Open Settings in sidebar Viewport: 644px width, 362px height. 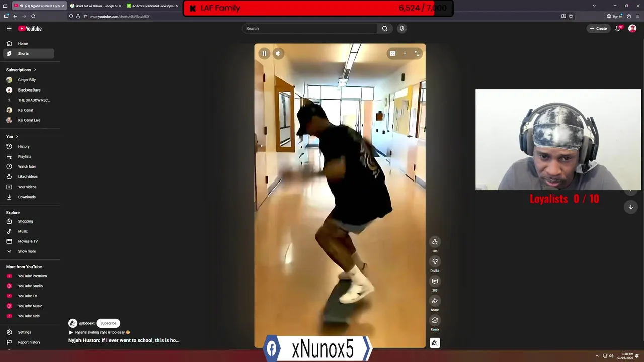[29, 332]
